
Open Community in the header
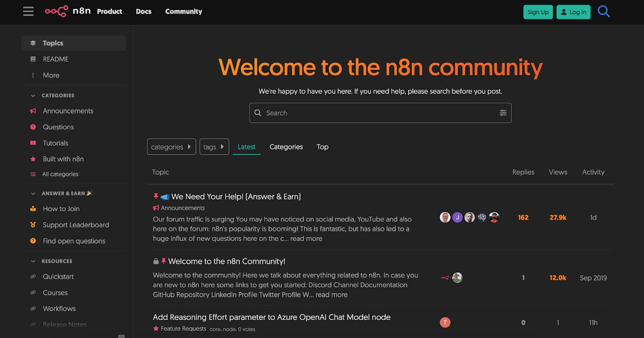[x=184, y=12]
